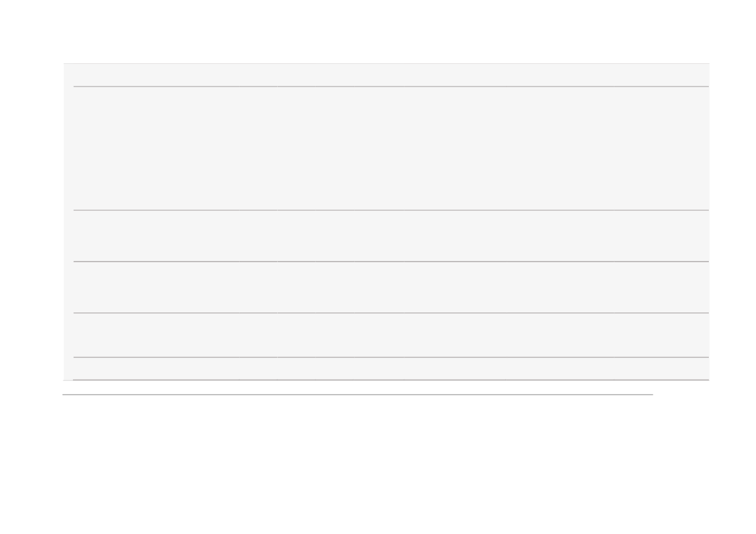Screen dimensions: 756x534
Task: Click the third body row's seventh column cell
Action: [x=560, y=287]
